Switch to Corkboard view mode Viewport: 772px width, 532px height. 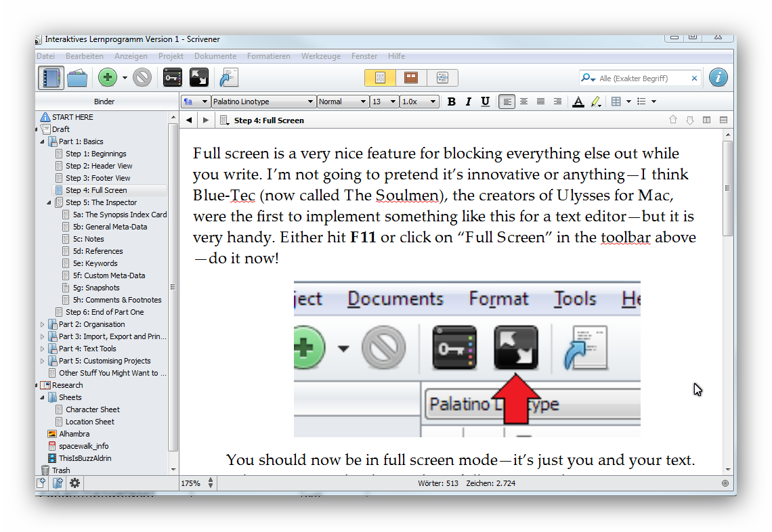[411, 78]
